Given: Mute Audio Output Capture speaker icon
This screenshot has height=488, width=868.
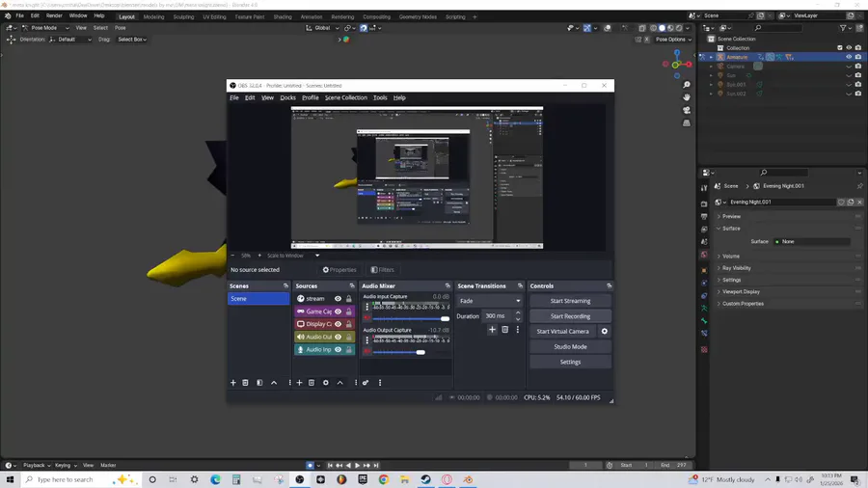Looking at the screenshot, I should [x=367, y=351].
